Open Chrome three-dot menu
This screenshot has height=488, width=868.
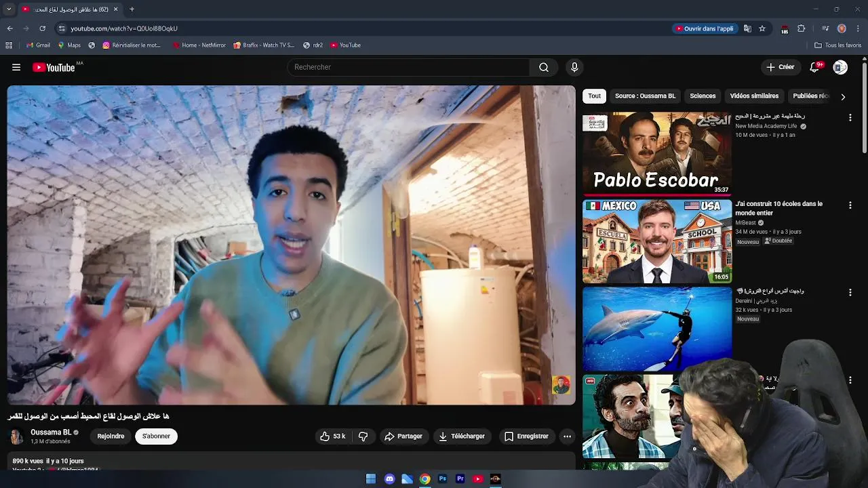[x=858, y=28]
